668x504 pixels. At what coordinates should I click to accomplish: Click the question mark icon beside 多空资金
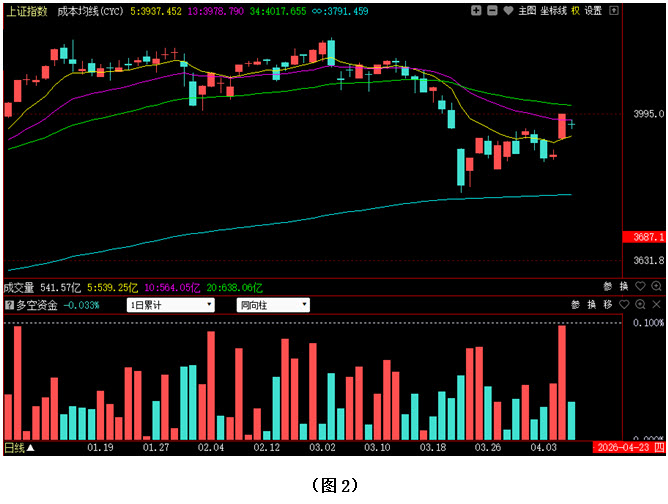click(9, 305)
